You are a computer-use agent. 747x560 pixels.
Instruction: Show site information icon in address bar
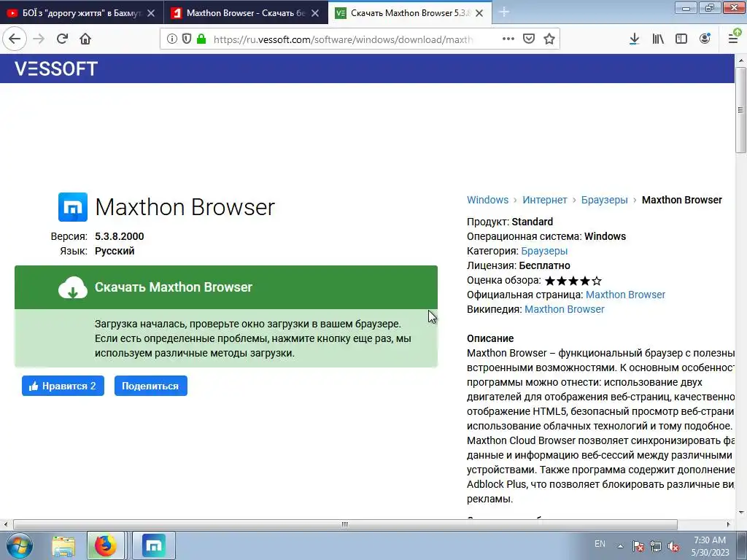coord(172,39)
